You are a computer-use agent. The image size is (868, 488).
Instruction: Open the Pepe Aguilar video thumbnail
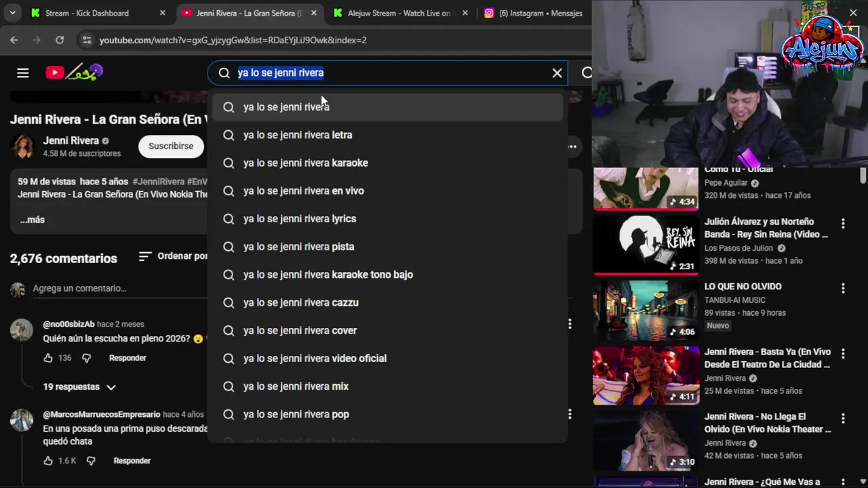click(646, 188)
